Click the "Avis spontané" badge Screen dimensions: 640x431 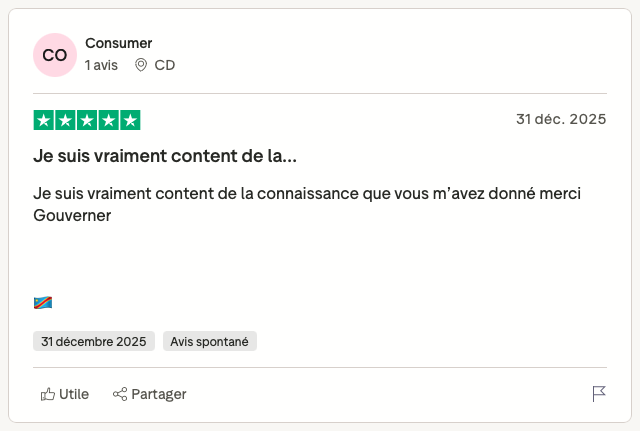(x=210, y=341)
